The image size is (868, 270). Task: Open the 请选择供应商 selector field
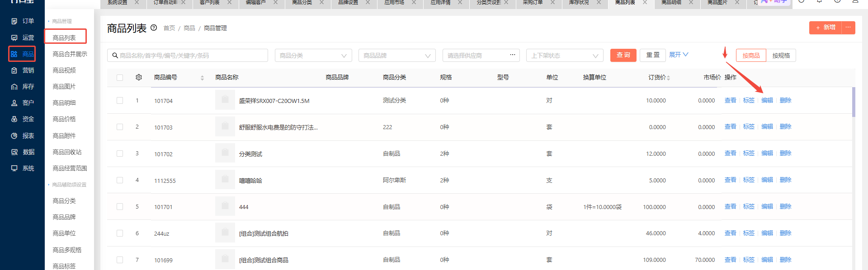pos(481,56)
